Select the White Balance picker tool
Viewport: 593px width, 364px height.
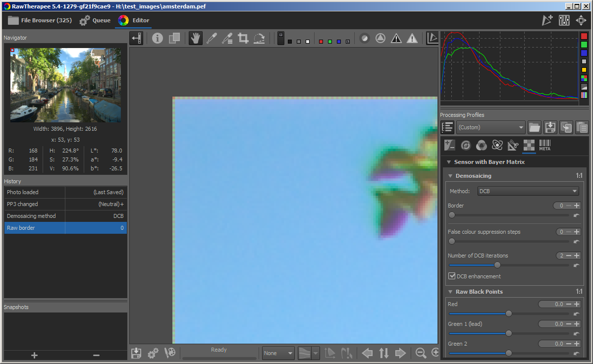tap(212, 38)
